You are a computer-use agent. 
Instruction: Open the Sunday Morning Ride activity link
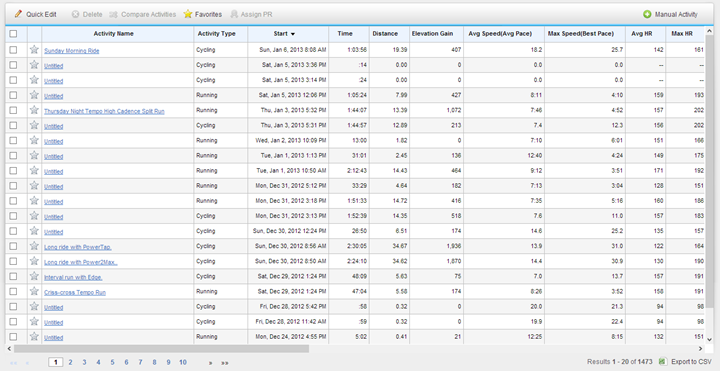[72, 51]
